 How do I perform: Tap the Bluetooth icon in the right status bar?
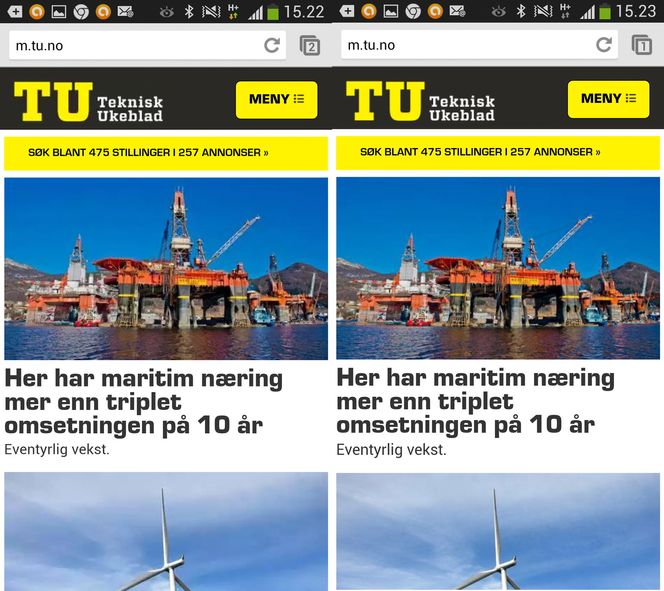tap(521, 11)
